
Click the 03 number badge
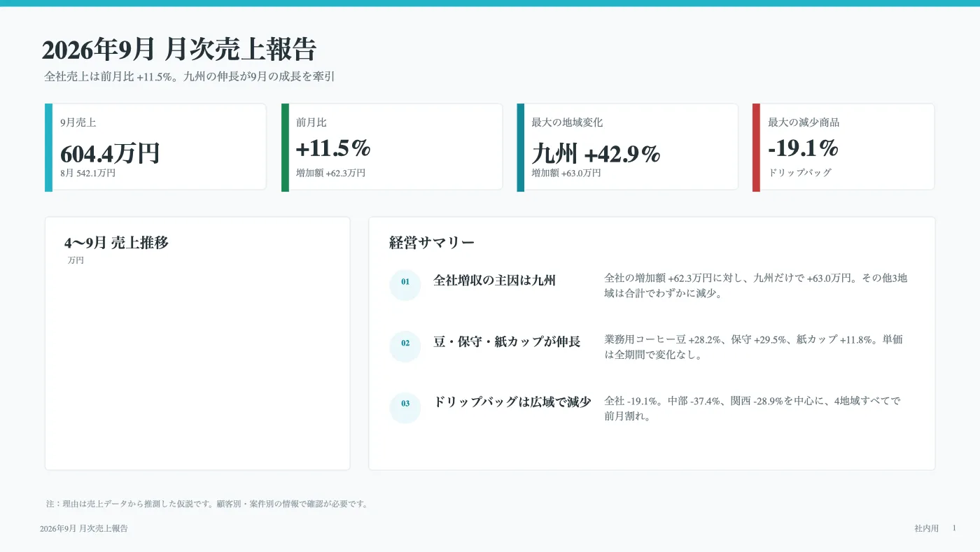(405, 407)
